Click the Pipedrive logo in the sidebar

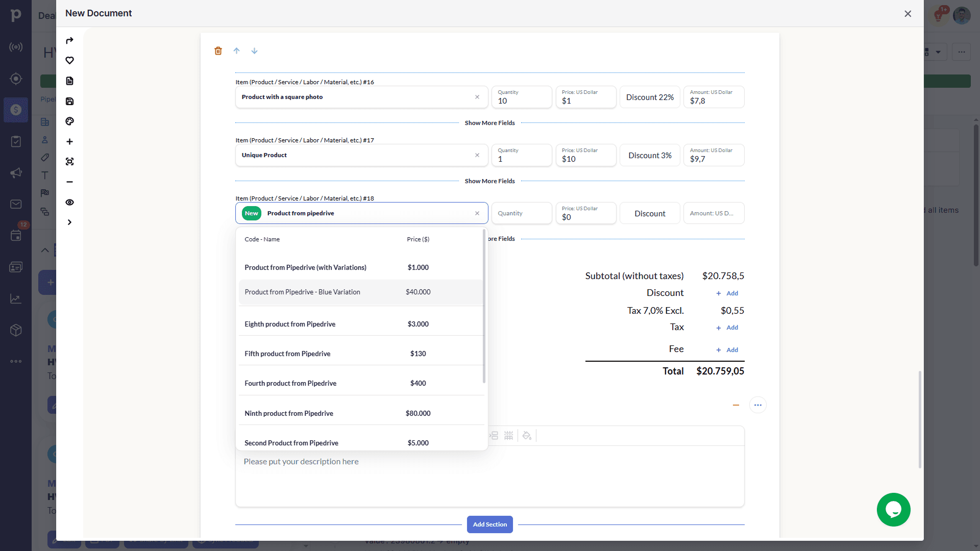pos(16,15)
